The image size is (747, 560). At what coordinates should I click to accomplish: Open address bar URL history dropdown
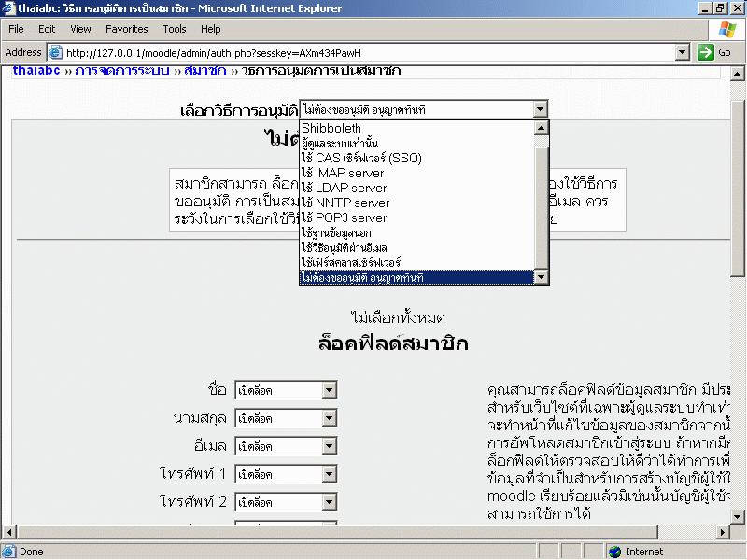(682, 52)
